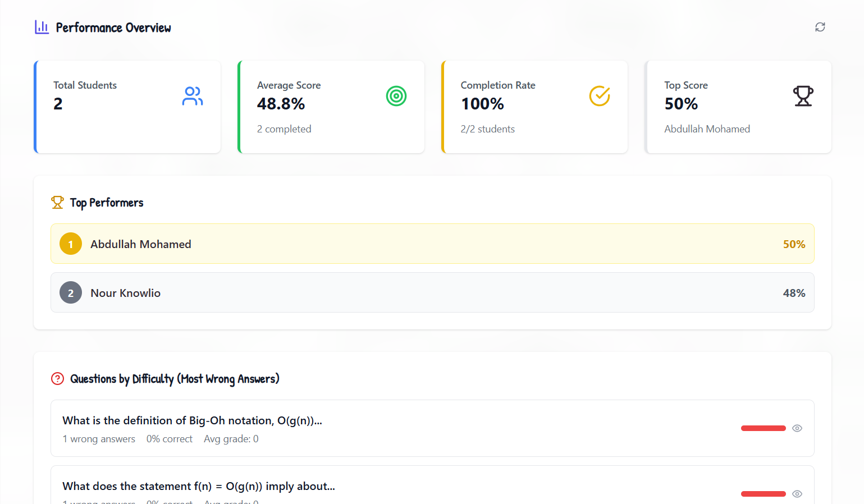Click the target icon in Average Score card
Screen dimensions: 864x504
click(x=396, y=96)
